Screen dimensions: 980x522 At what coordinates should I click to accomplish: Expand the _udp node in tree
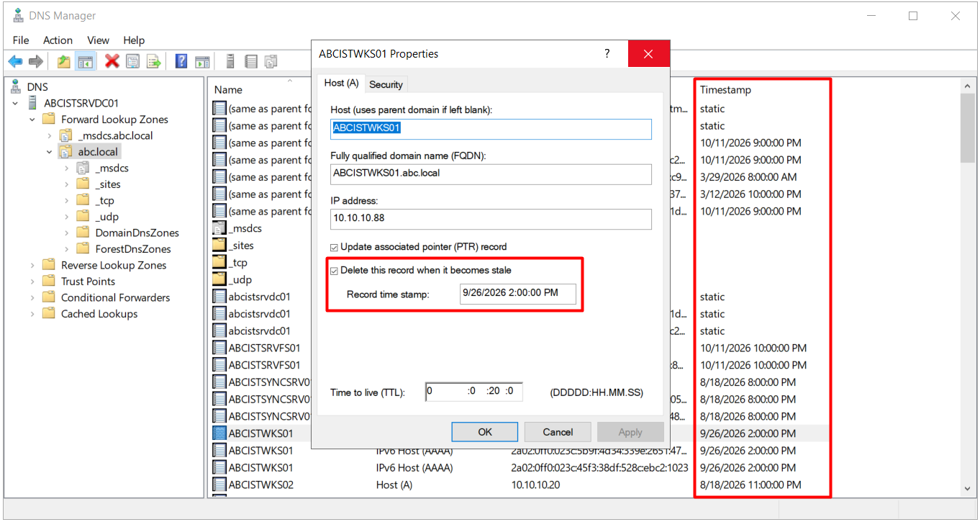[x=66, y=217]
